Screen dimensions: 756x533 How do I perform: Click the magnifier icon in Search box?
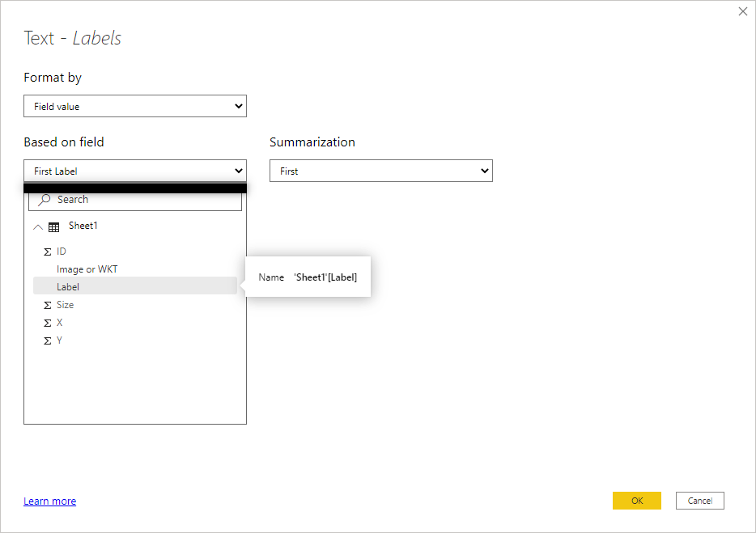[45, 200]
